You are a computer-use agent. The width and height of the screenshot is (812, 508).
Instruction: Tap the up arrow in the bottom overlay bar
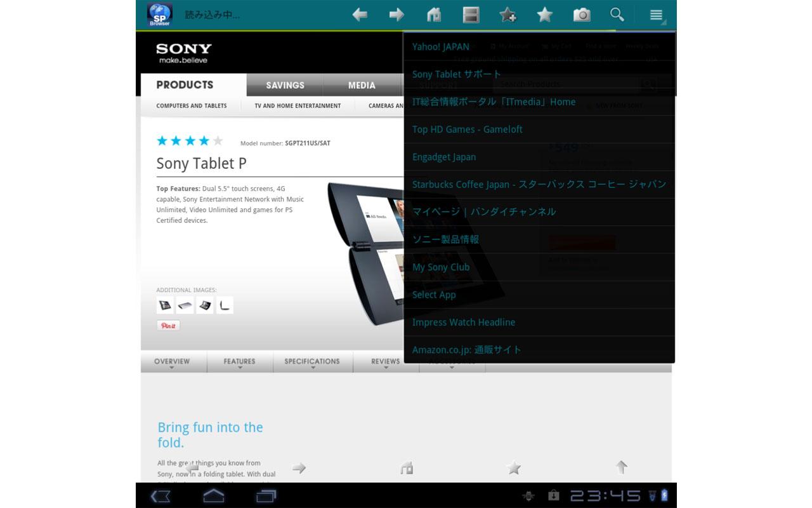pos(622,467)
